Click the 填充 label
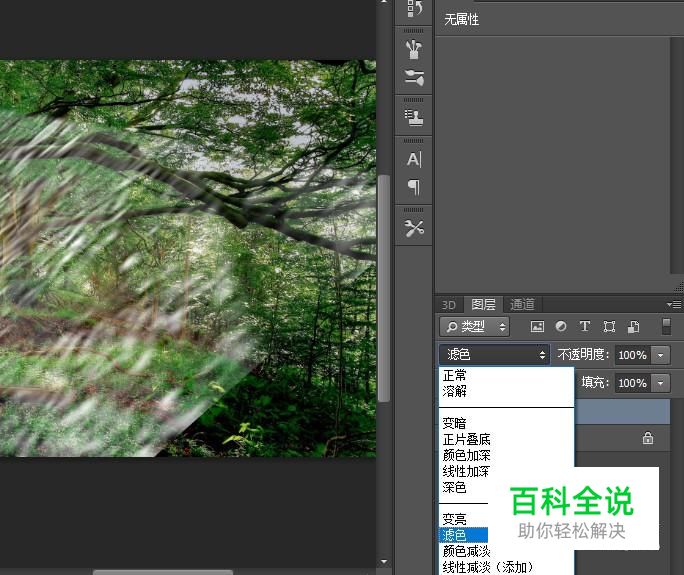 point(595,382)
